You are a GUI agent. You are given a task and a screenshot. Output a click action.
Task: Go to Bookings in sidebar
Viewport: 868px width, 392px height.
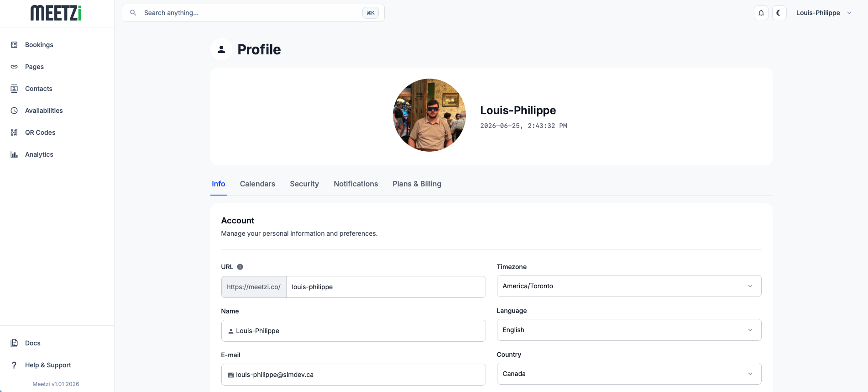click(x=57, y=45)
